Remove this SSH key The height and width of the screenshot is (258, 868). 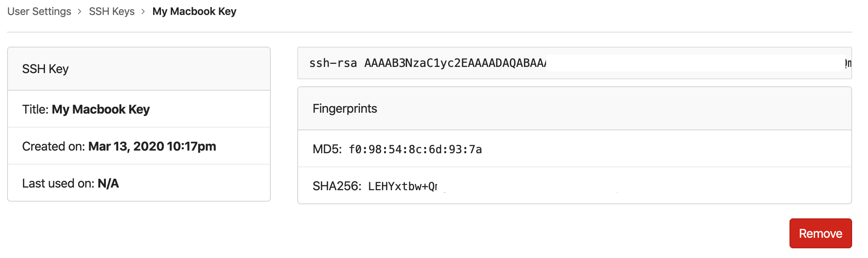coord(820,233)
